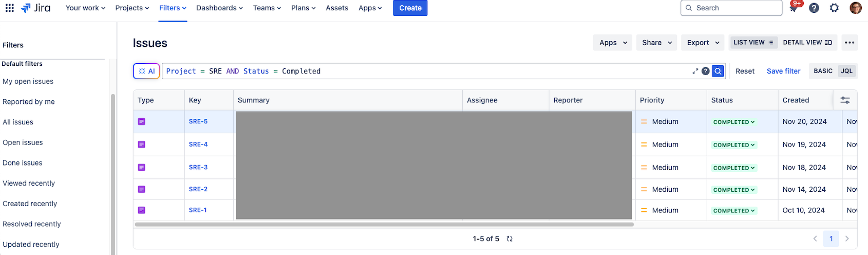Open issue SRE-5 key link
This screenshot has width=868, height=255.
point(198,121)
